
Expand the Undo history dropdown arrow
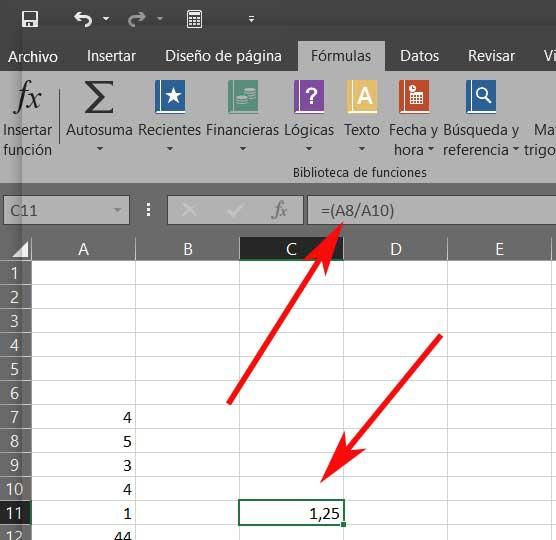coord(106,18)
